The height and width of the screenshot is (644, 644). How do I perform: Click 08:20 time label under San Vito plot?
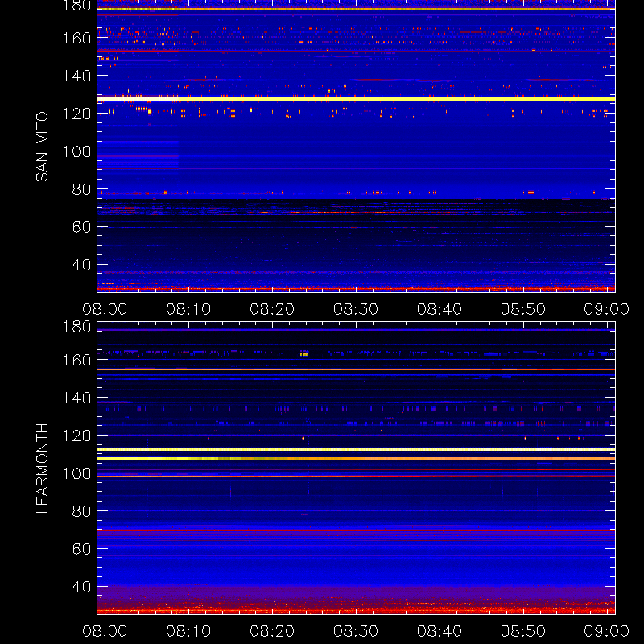pos(272,309)
